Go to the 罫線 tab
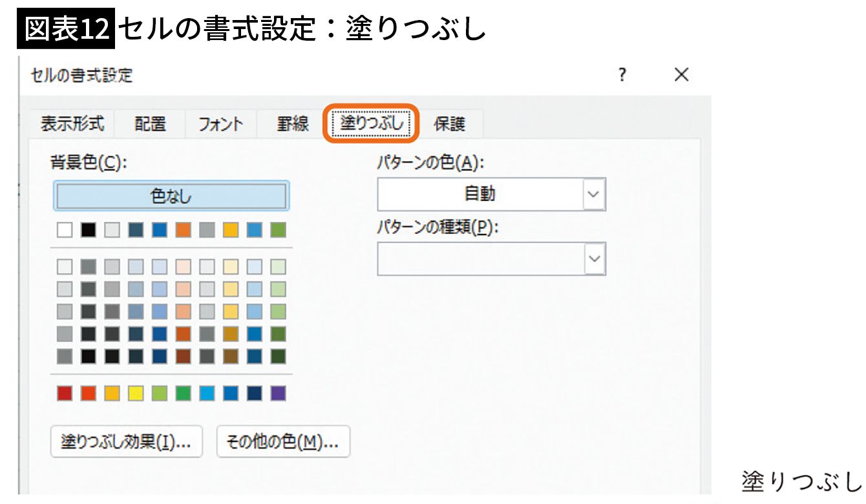Screen dimensions: 866x504 [x=293, y=123]
